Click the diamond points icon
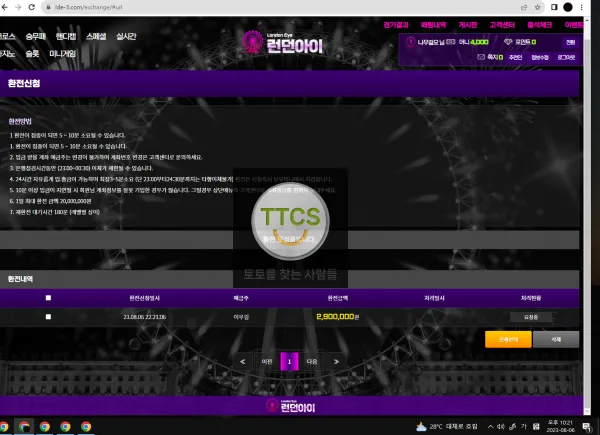 point(508,42)
